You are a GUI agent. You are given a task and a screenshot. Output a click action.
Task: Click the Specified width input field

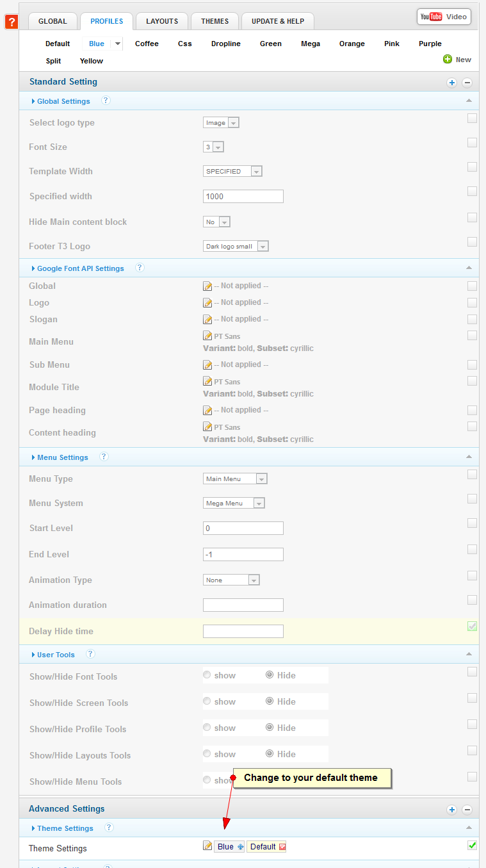243,197
